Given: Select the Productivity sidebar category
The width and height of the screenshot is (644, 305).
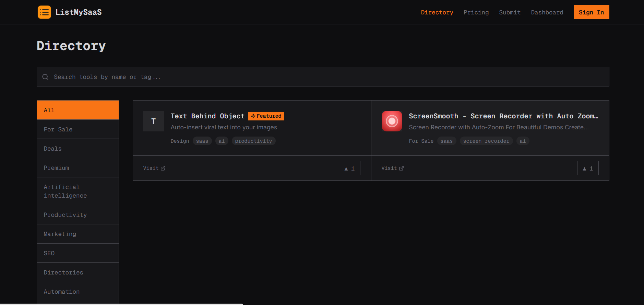Looking at the screenshot, I should [78, 215].
